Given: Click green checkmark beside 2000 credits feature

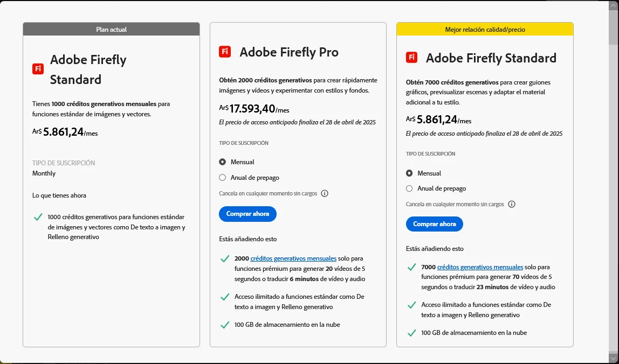Looking at the screenshot, I should [x=225, y=259].
